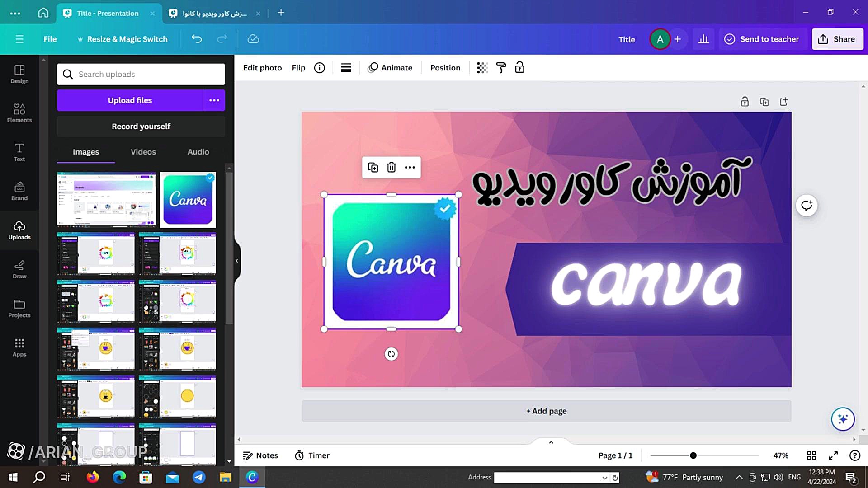Open Resize & Magic Switch
The image size is (868, 488).
(x=122, y=39)
